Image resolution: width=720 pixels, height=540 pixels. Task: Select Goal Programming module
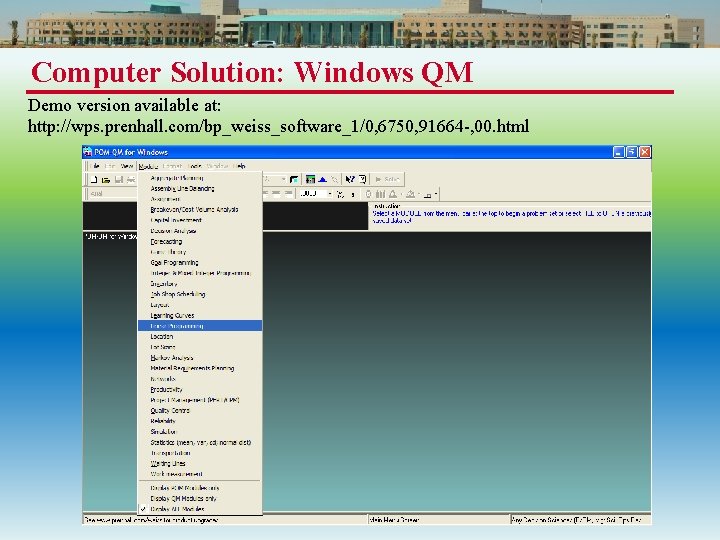tap(200, 263)
